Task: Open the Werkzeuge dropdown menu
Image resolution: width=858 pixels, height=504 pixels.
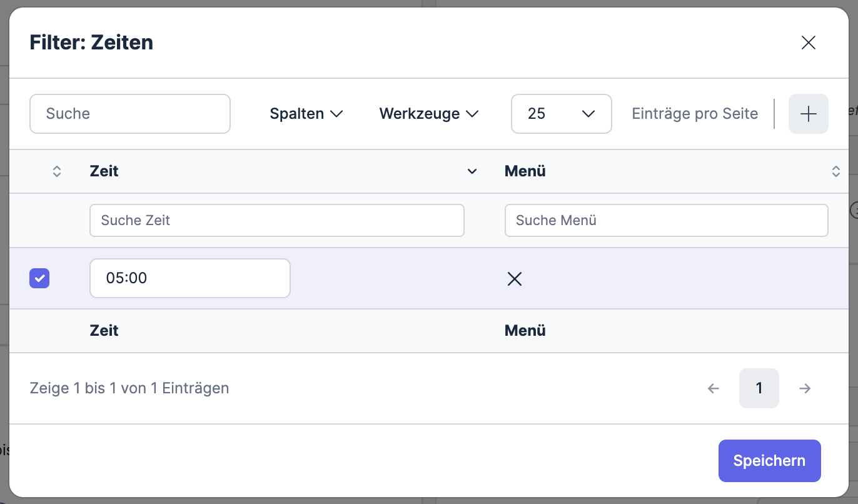Action: (428, 114)
